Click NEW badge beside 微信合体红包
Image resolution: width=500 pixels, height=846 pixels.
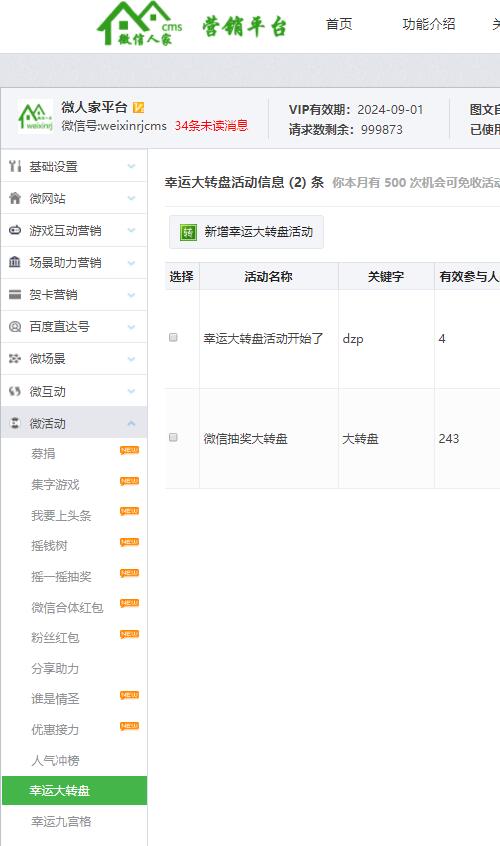tap(129, 603)
